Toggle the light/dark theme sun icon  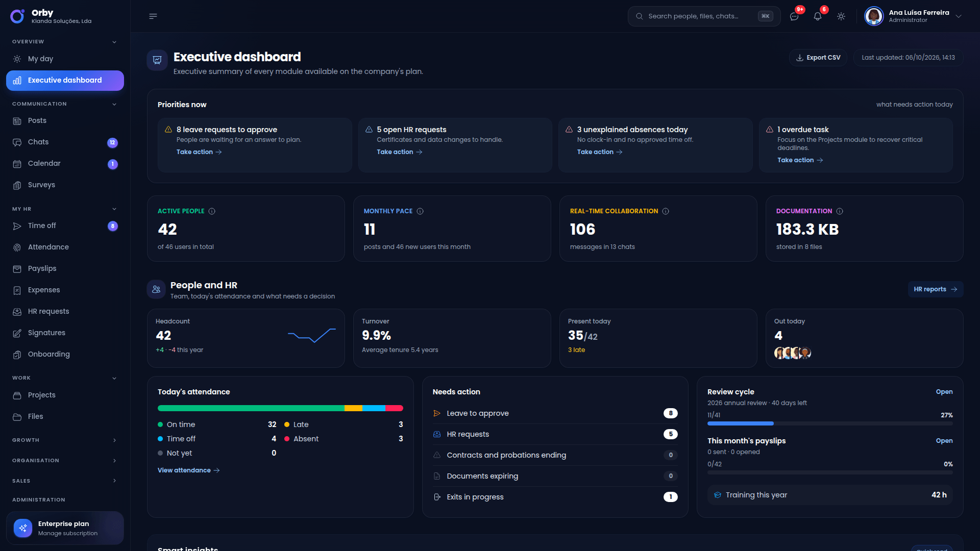841,16
